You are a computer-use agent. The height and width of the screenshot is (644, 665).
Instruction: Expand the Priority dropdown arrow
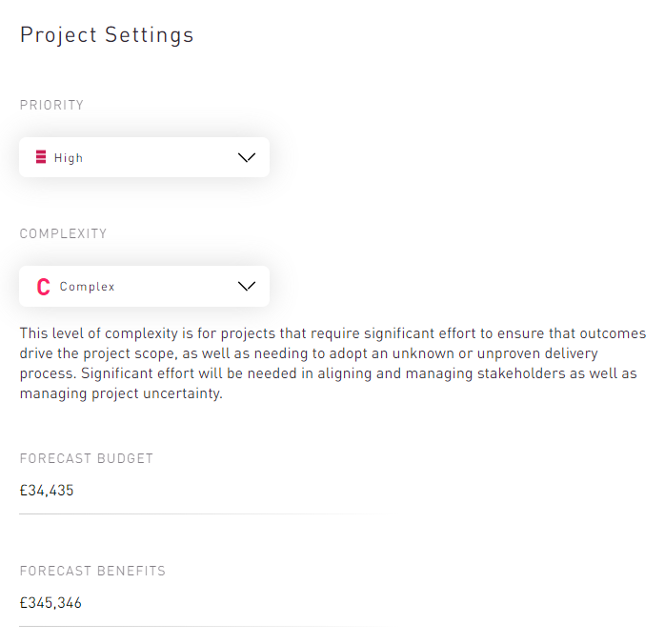[x=247, y=157]
